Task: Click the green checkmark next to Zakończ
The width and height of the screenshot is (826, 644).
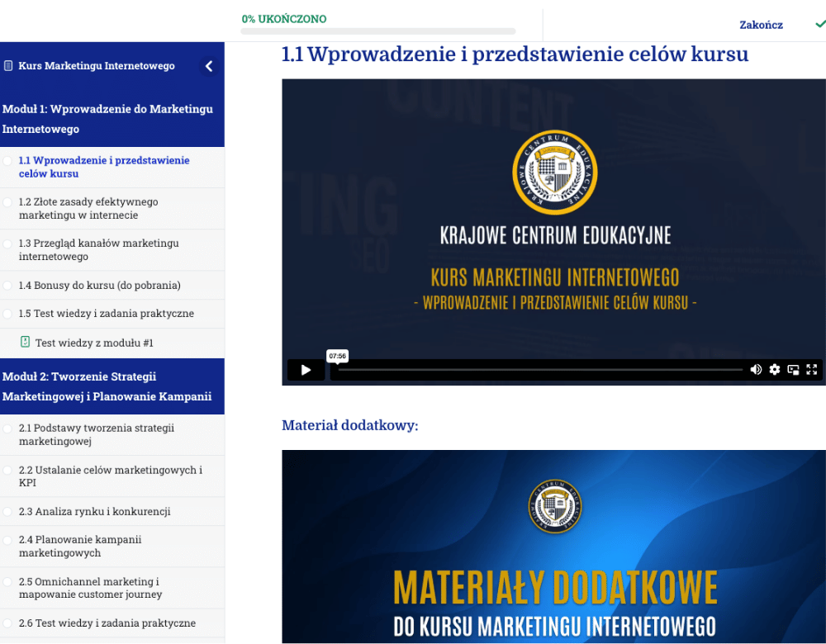Action: [x=820, y=24]
